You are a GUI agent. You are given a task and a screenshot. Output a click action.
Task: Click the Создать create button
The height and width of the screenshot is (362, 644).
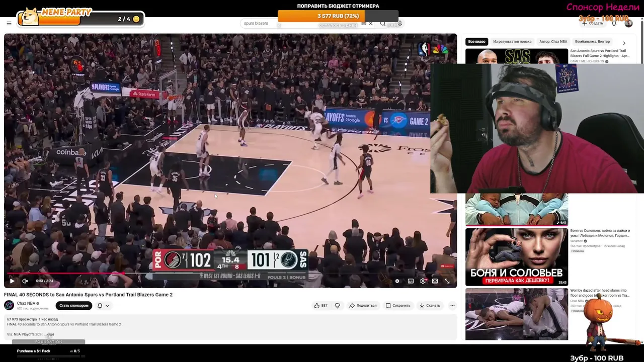coord(593,23)
